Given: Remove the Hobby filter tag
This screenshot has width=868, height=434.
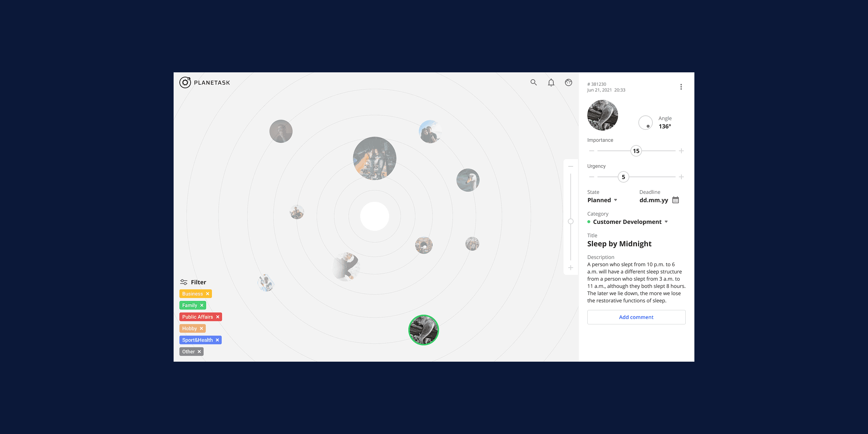Looking at the screenshot, I should [201, 328].
